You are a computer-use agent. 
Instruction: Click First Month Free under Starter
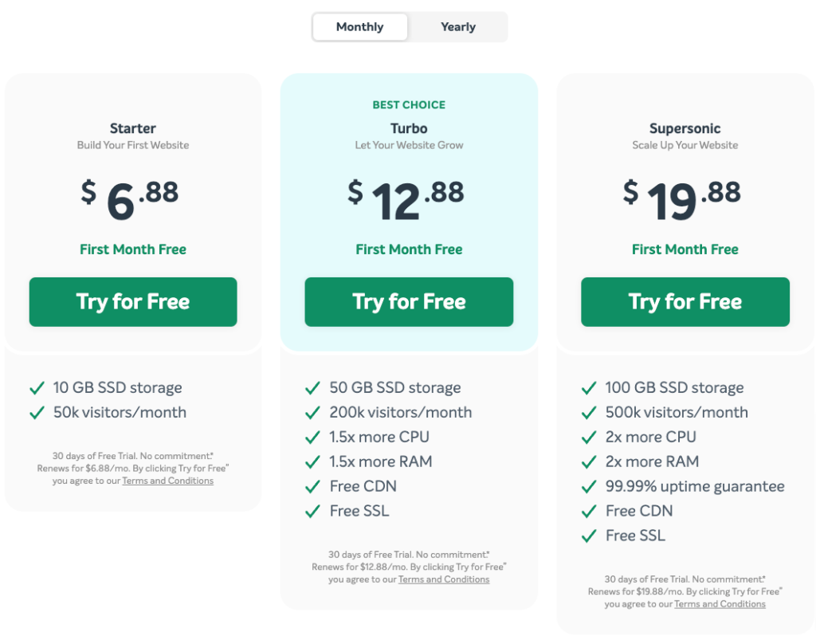[x=133, y=249]
